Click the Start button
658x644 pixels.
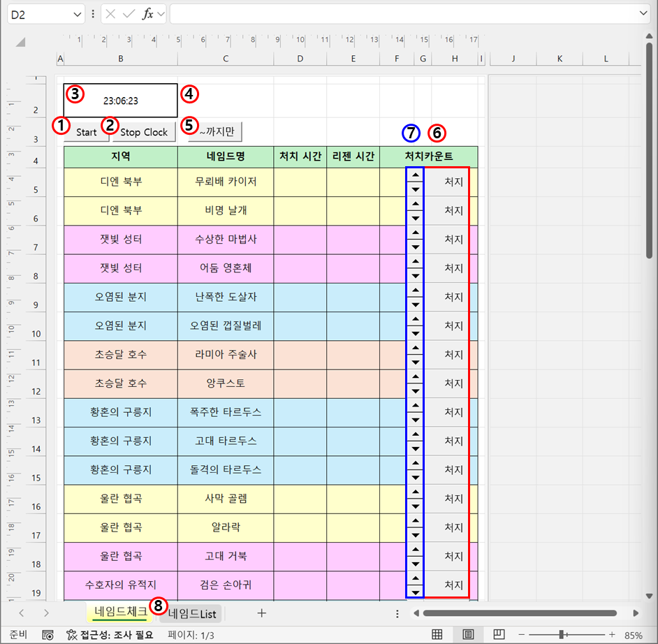(x=87, y=132)
